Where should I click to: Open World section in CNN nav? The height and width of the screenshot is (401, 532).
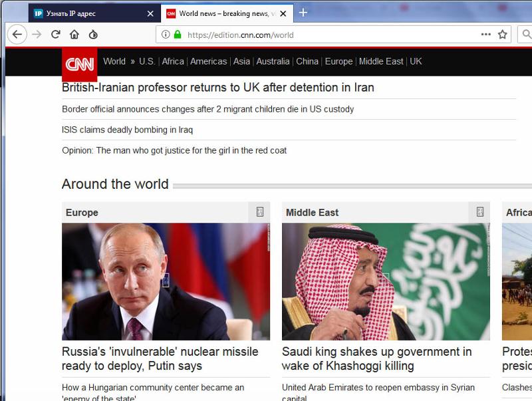114,61
